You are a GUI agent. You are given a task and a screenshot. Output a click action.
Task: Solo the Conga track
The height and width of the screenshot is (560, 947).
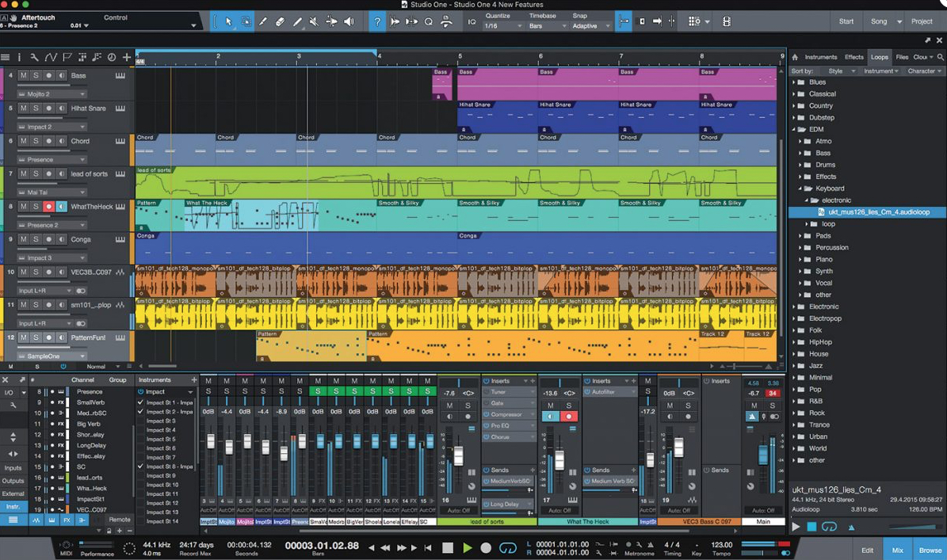[36, 239]
